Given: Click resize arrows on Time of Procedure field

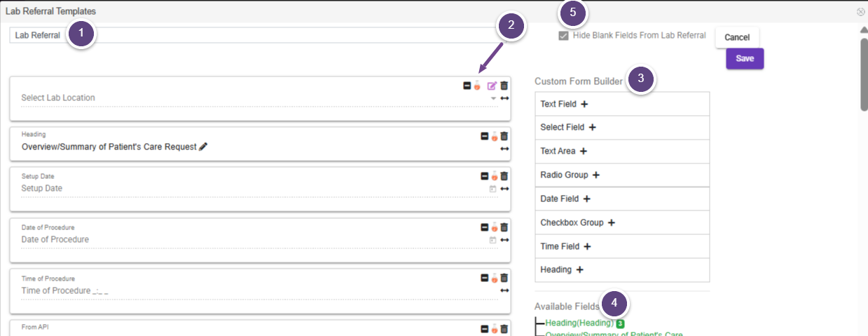Looking at the screenshot, I should [x=504, y=290].
